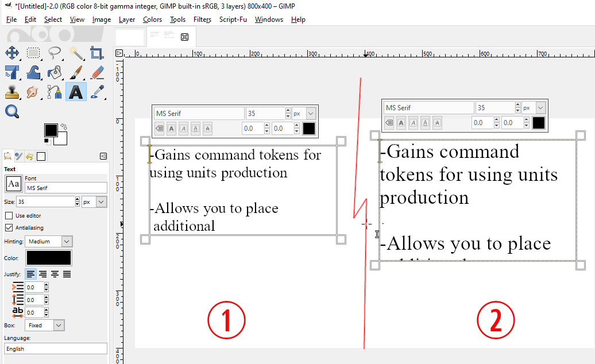Set justify to filled
Screen dimensions: 595x364
tap(67, 274)
